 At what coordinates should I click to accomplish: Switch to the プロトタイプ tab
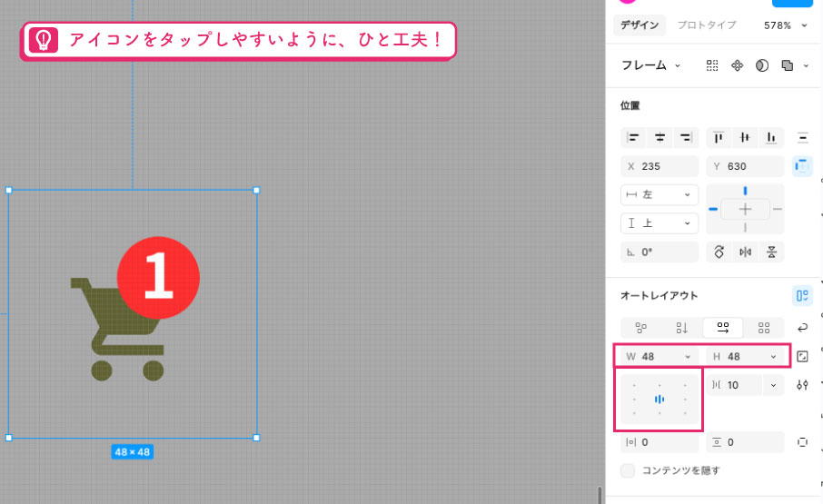pos(707,25)
